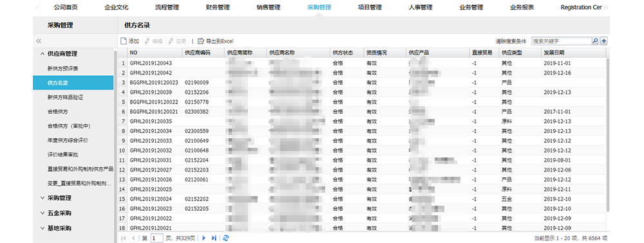Click the 搜索关键字 search field
The height and width of the screenshot is (243, 644).
click(562, 41)
